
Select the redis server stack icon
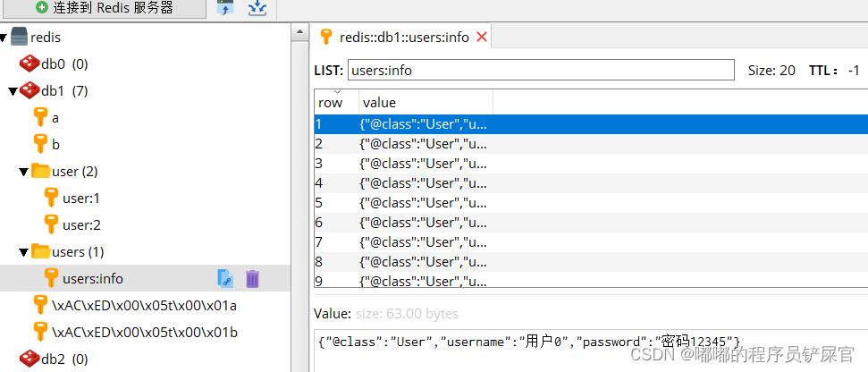[19, 37]
